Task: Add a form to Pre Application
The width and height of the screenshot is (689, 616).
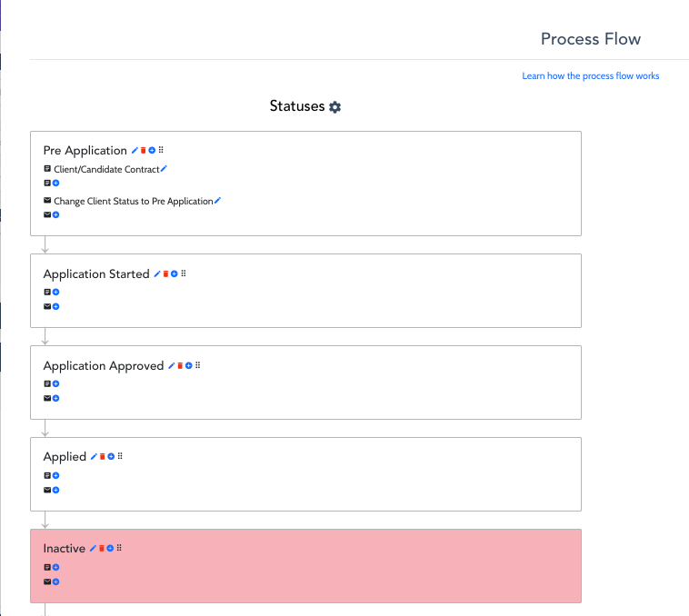Action: click(x=55, y=184)
